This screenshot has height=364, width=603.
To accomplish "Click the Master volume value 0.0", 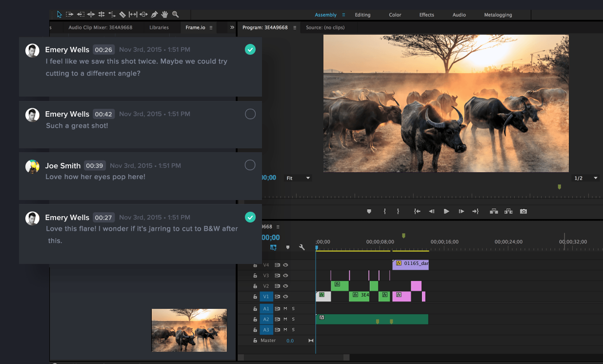I will point(290,340).
